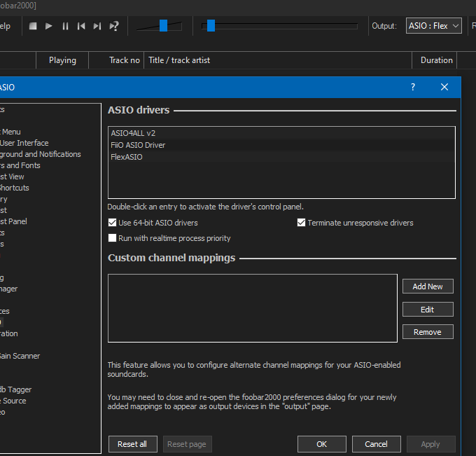Start playback with the Play button
Image resolution: width=476 pixels, height=456 pixels.
tap(49, 26)
